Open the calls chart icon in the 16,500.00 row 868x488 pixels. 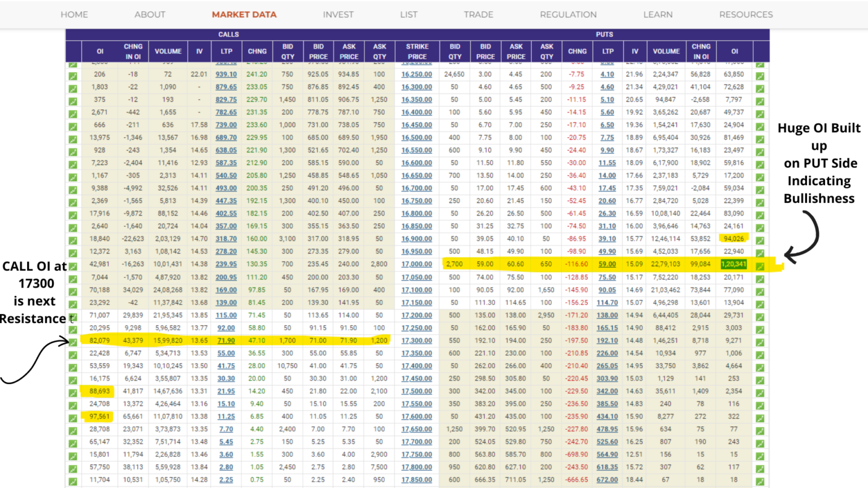[x=73, y=140]
